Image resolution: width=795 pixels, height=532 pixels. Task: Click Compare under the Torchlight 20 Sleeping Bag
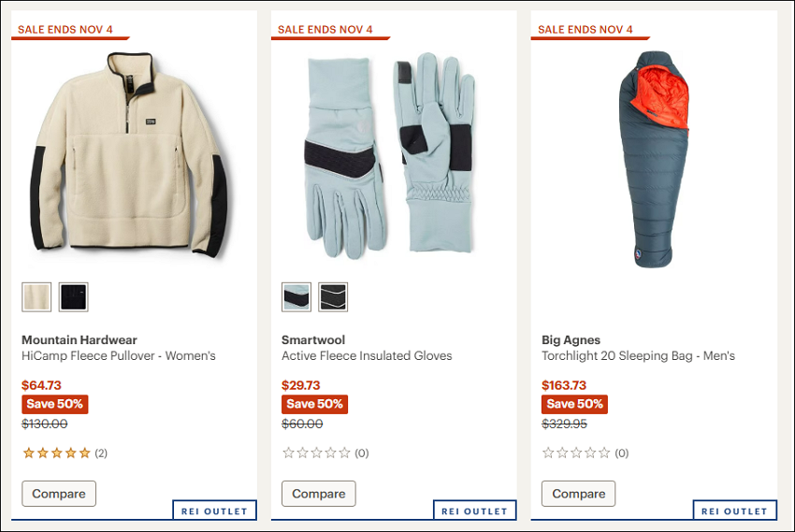579,494
